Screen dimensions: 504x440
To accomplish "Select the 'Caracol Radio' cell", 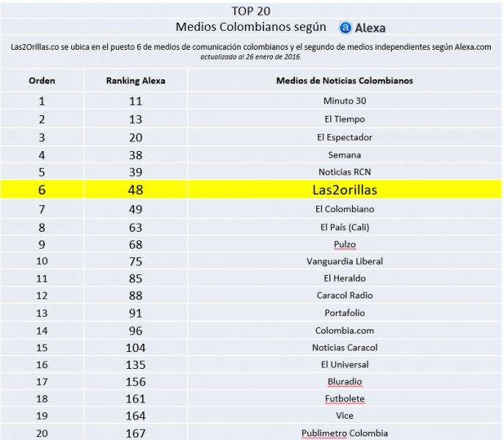I will click(x=344, y=296).
